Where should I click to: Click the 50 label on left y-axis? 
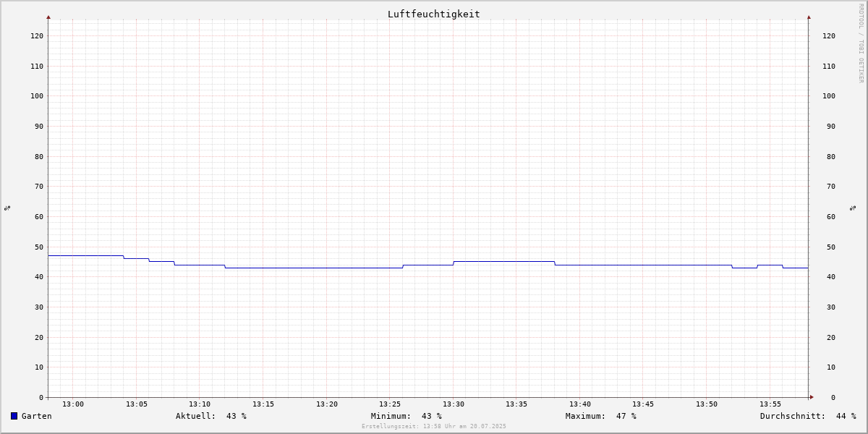(39, 247)
